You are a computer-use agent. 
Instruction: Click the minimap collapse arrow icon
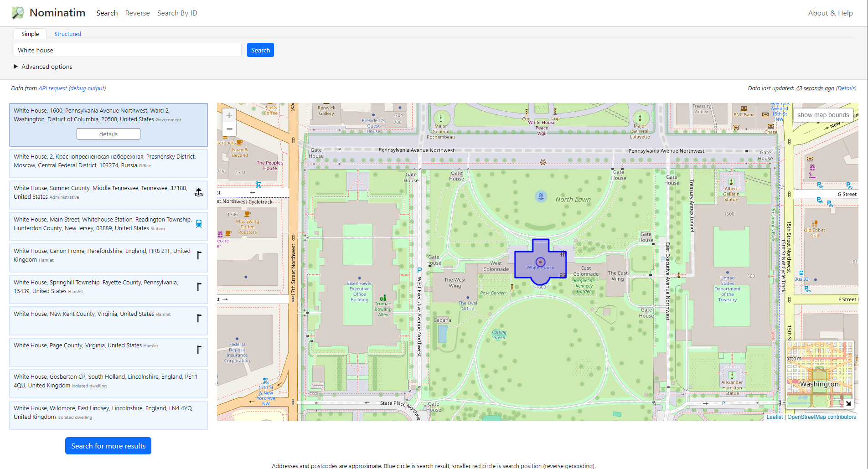(848, 403)
